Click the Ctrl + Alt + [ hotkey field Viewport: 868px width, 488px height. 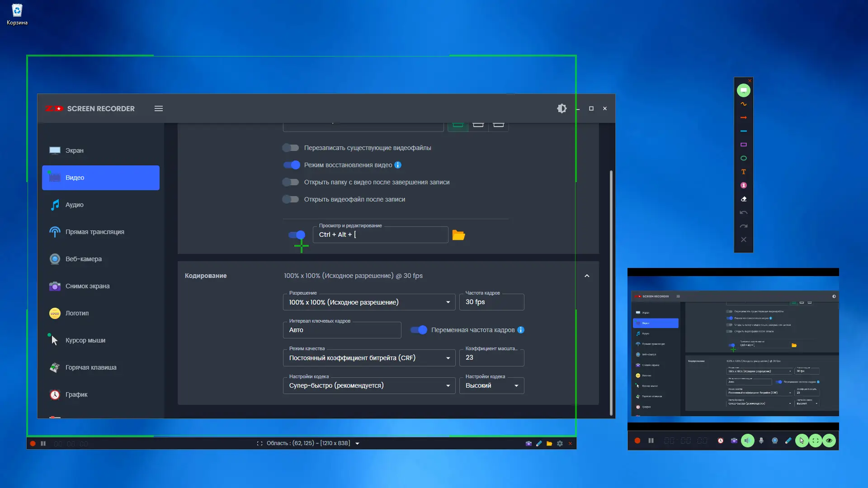click(x=380, y=235)
